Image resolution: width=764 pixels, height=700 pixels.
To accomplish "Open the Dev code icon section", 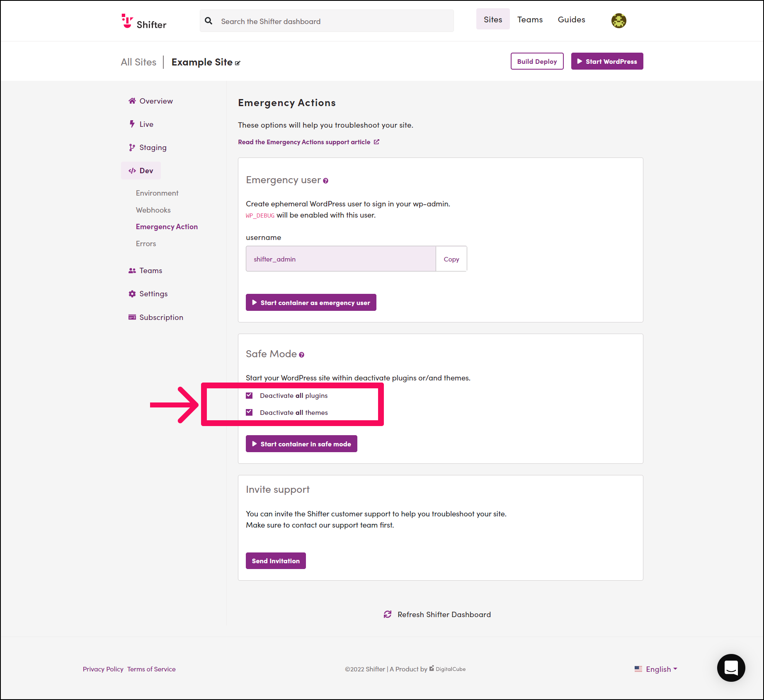I will [132, 170].
